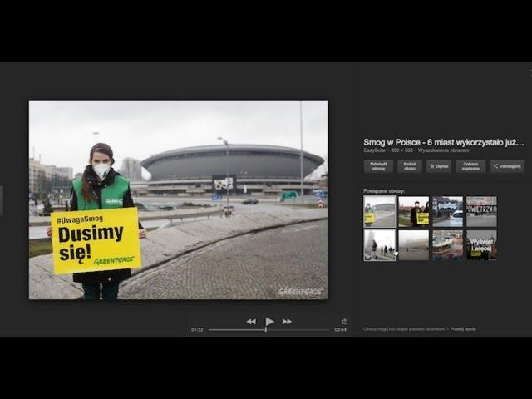Click the playhead marker on the progress bar
Image resolution: width=532 pixels, height=399 pixels.
click(x=266, y=329)
